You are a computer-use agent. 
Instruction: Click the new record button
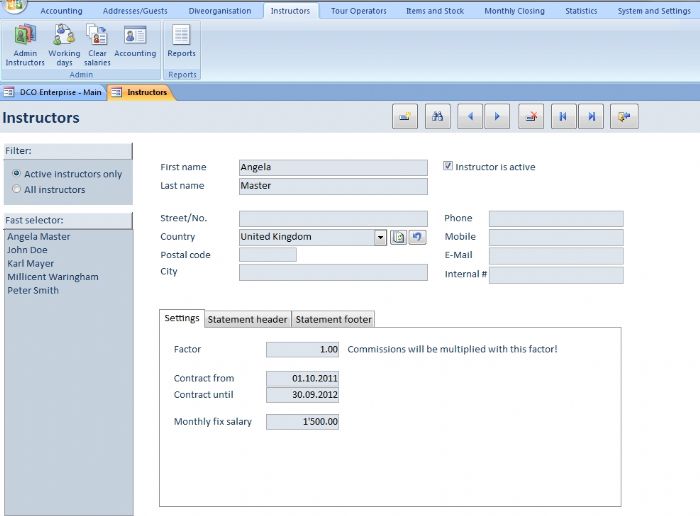[x=405, y=117]
